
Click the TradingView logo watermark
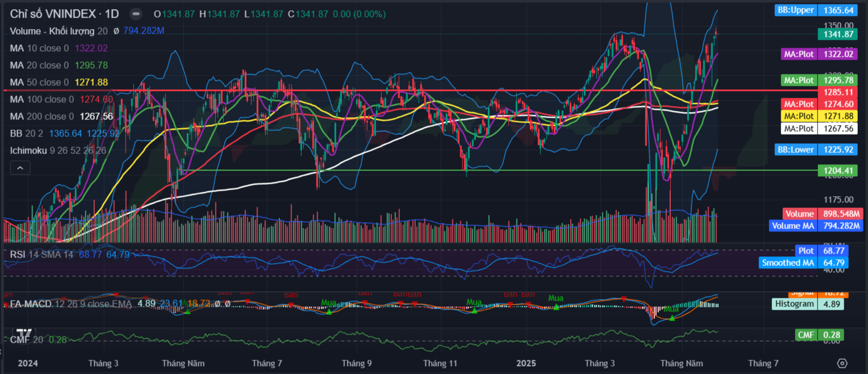[24, 334]
